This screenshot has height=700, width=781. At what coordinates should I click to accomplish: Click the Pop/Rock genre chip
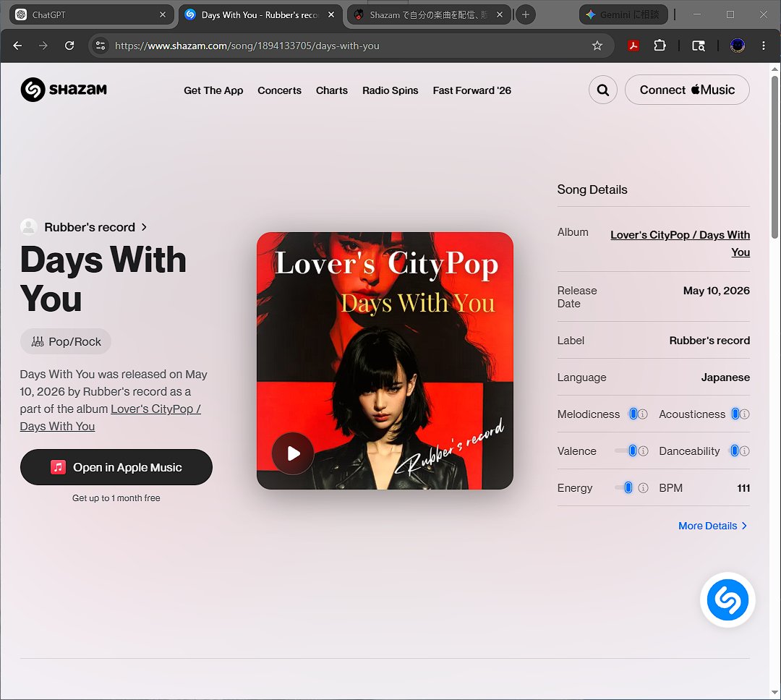66,341
